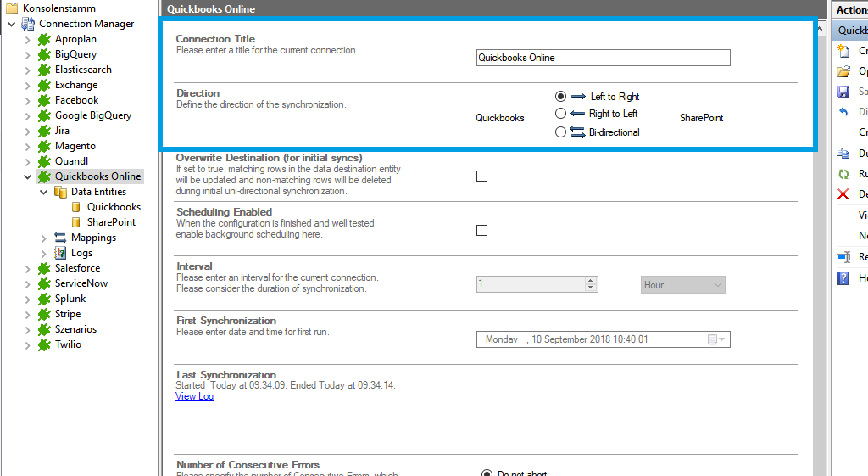Select the SharePoint data entity
The width and height of the screenshot is (868, 476).
pos(111,222)
